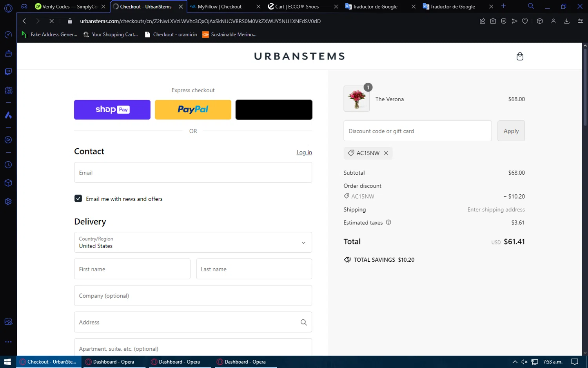This screenshot has height=368, width=588.
Task: Close the Checkout - UrbanStems tab
Action: click(181, 7)
